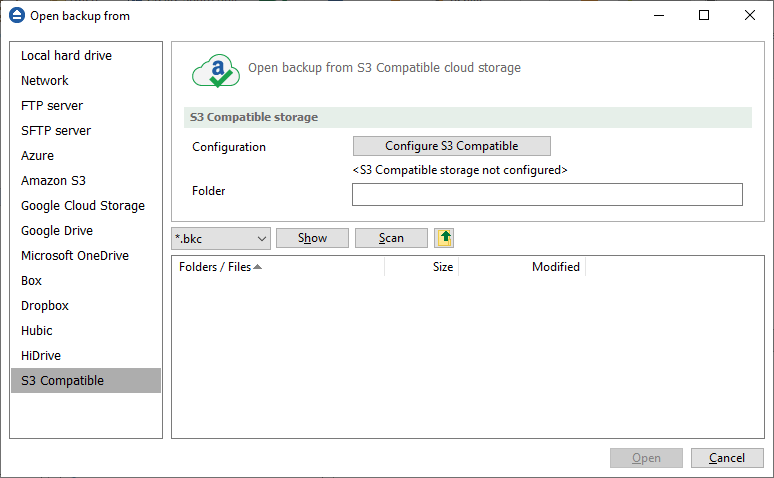
Task: Select Amazon S3 source
Action: point(86,181)
